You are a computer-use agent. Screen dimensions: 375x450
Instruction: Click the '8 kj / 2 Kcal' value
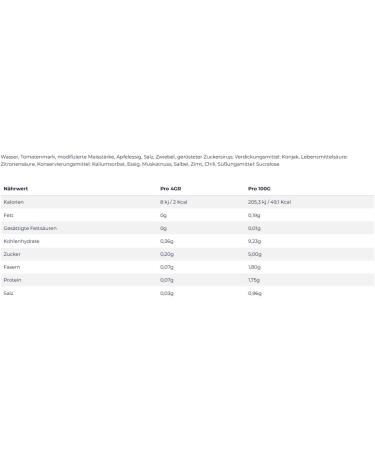point(173,202)
